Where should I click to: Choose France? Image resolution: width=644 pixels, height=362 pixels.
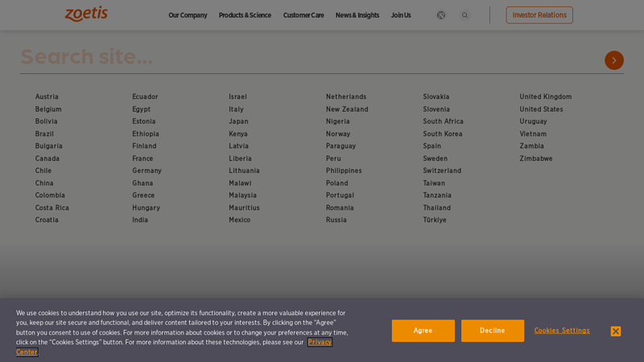coord(142,158)
